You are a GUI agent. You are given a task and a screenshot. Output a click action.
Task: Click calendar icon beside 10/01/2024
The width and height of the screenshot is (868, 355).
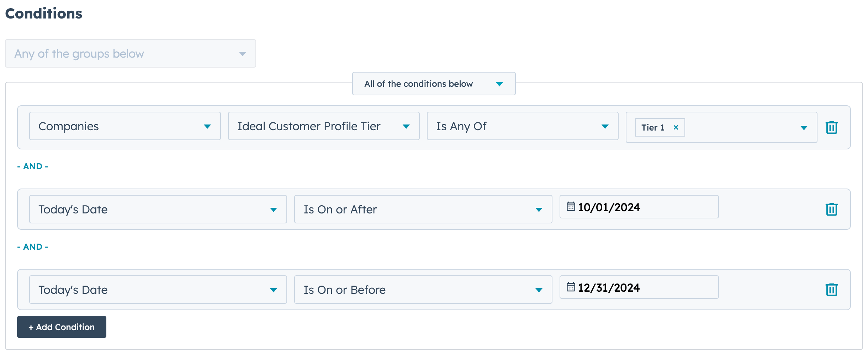pos(571,207)
